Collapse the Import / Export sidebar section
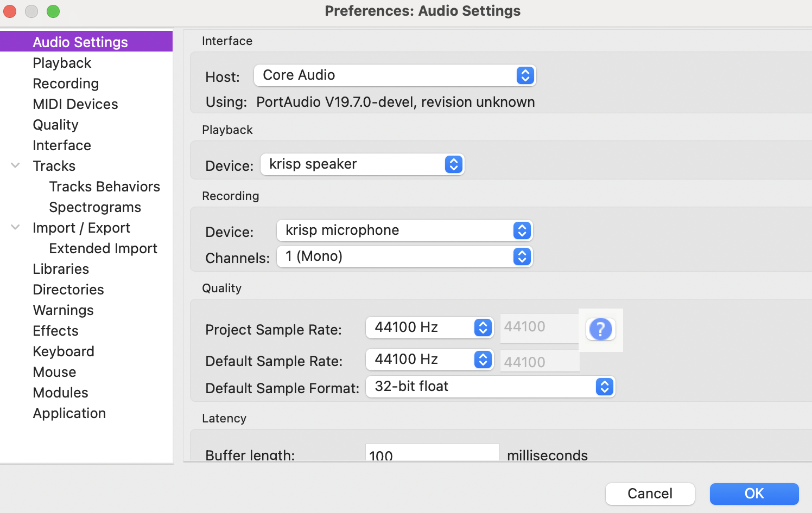The height and width of the screenshot is (513, 812). tap(15, 227)
